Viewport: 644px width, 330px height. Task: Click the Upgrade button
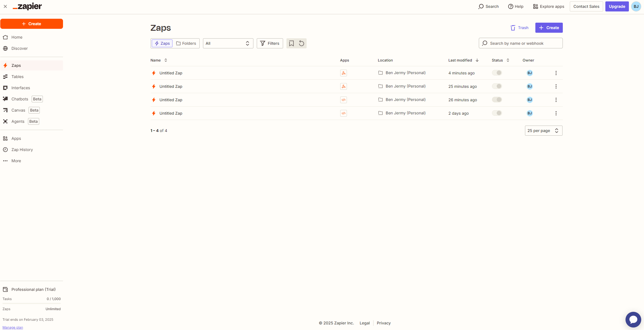(617, 6)
